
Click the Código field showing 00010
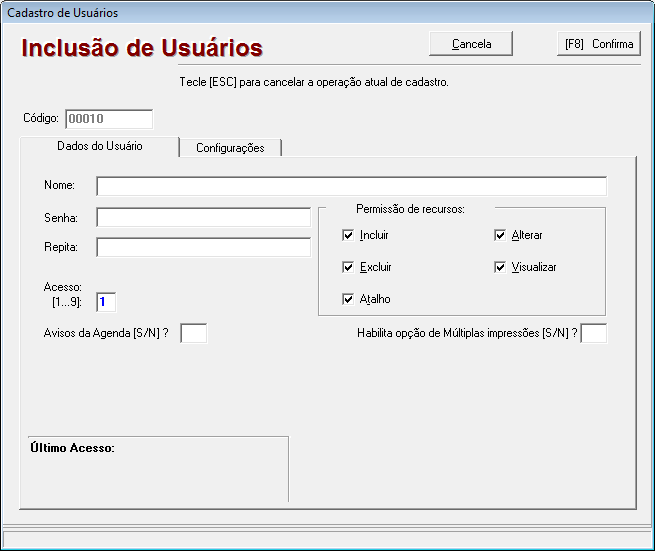(x=109, y=119)
